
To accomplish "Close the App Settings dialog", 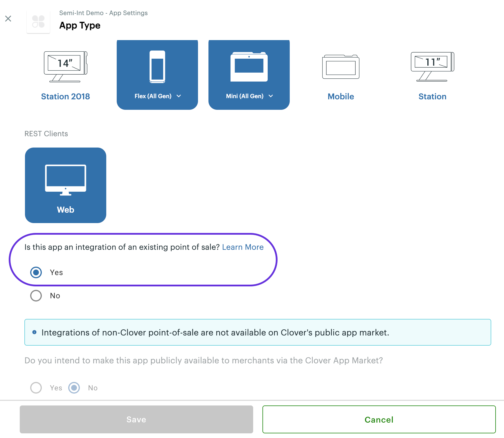I will pos(8,19).
